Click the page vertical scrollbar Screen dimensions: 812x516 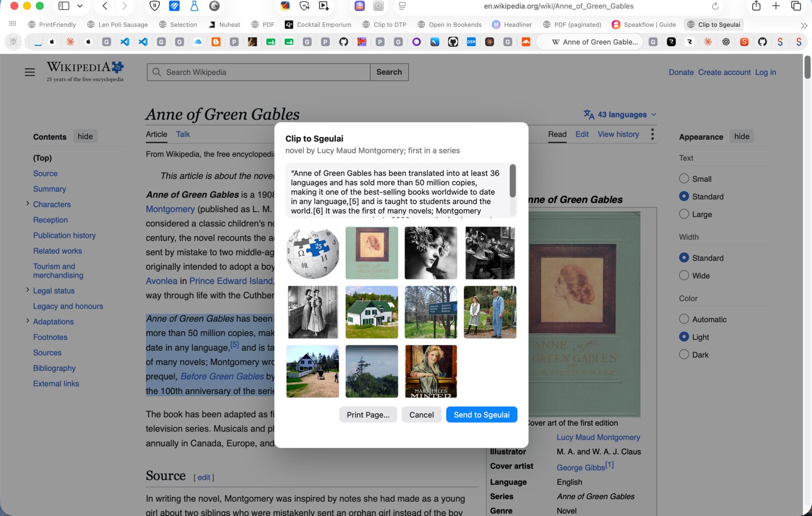click(807, 67)
